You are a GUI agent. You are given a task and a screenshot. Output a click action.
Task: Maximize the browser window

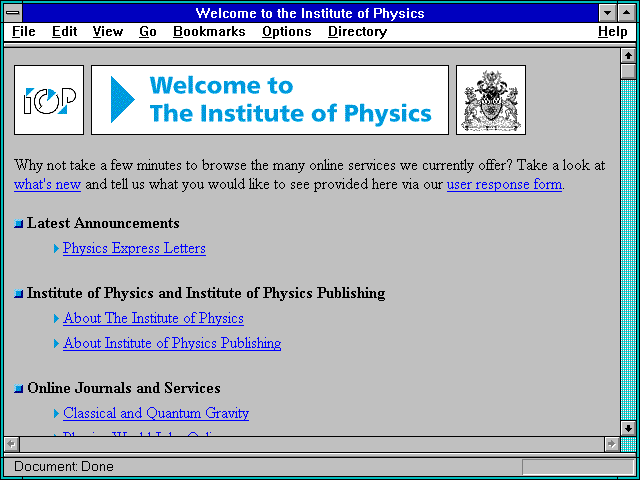(x=627, y=13)
